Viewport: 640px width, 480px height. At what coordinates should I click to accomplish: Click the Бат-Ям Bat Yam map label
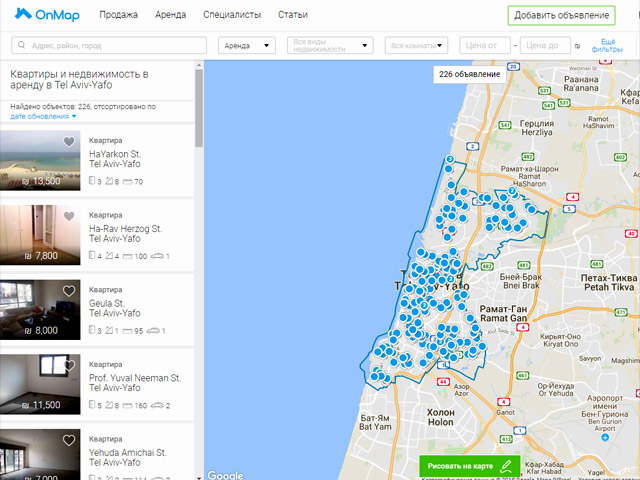coord(375,422)
